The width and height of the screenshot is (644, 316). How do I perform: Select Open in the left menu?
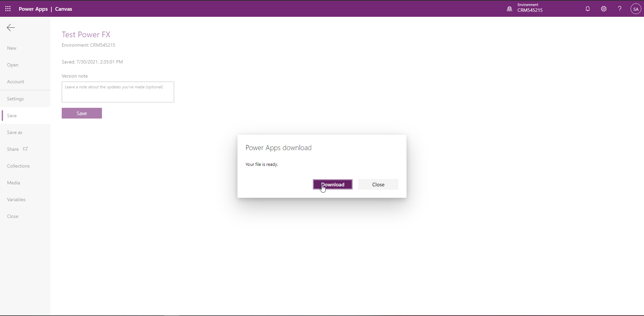click(x=25, y=65)
